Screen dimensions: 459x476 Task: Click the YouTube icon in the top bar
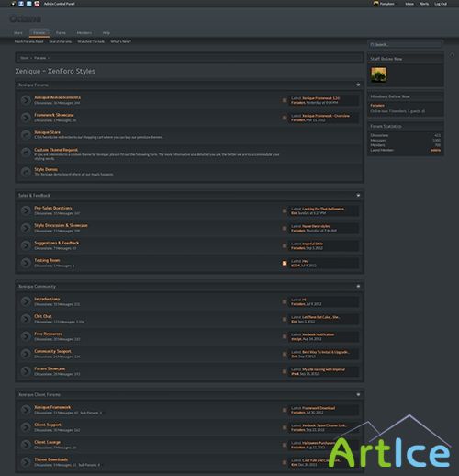[37, 4]
